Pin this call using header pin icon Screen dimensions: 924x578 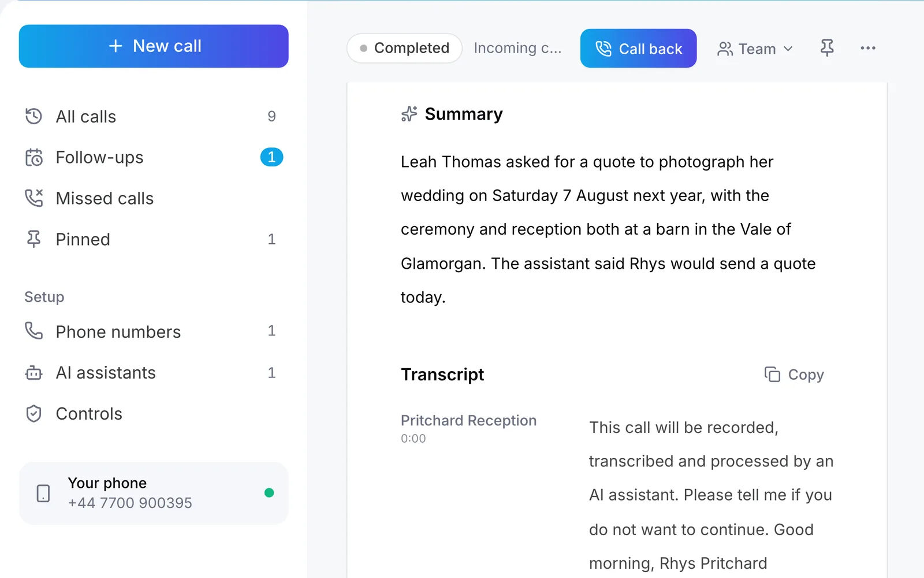click(827, 48)
